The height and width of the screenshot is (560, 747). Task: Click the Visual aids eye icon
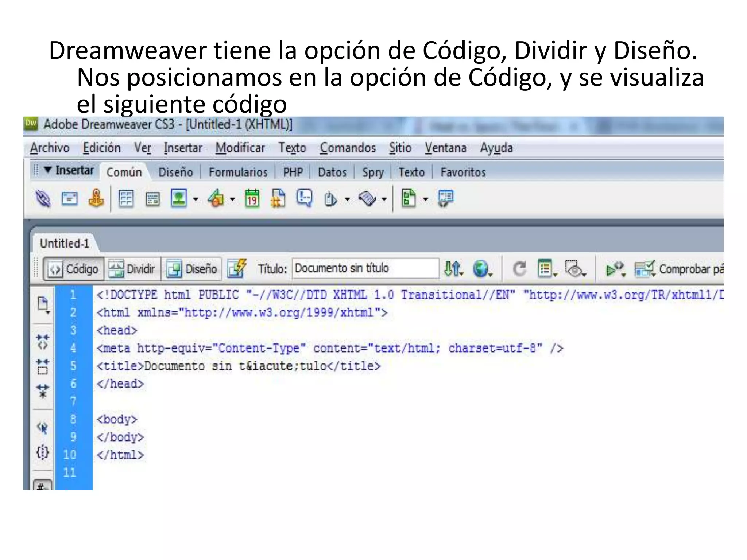(575, 269)
